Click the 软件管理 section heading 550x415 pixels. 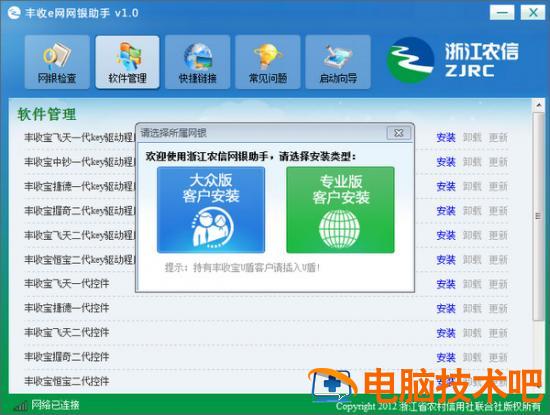(x=47, y=114)
